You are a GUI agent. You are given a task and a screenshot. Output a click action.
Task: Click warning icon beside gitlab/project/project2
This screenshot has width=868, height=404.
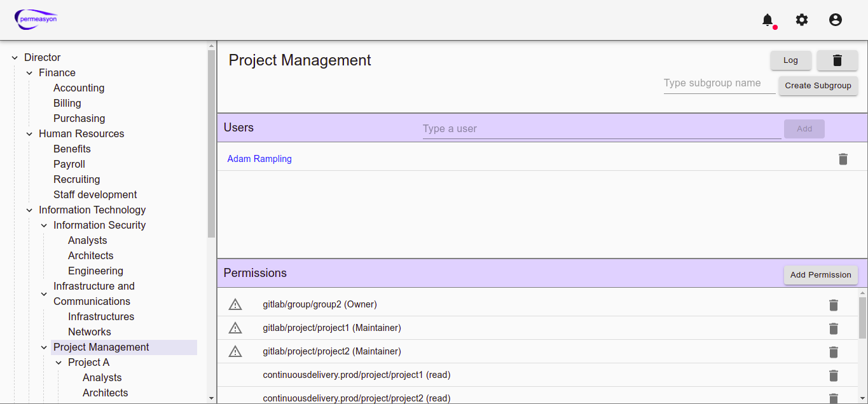(235, 351)
